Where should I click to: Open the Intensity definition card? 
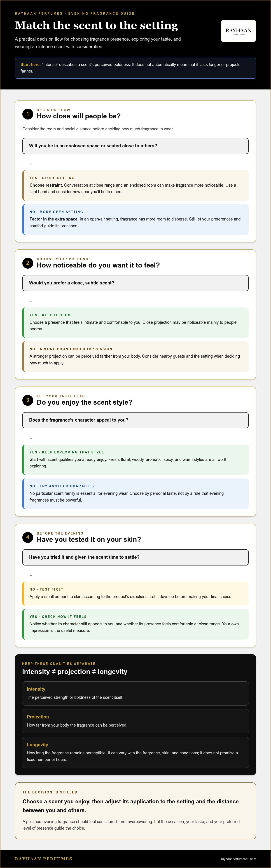click(x=135, y=693)
